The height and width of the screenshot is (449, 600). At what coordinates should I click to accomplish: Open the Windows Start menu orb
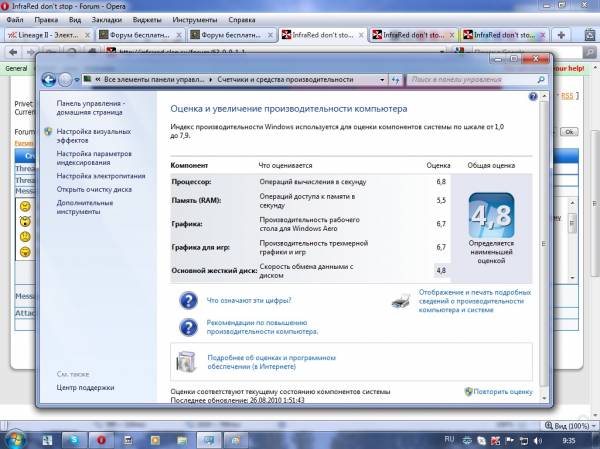click(x=15, y=439)
